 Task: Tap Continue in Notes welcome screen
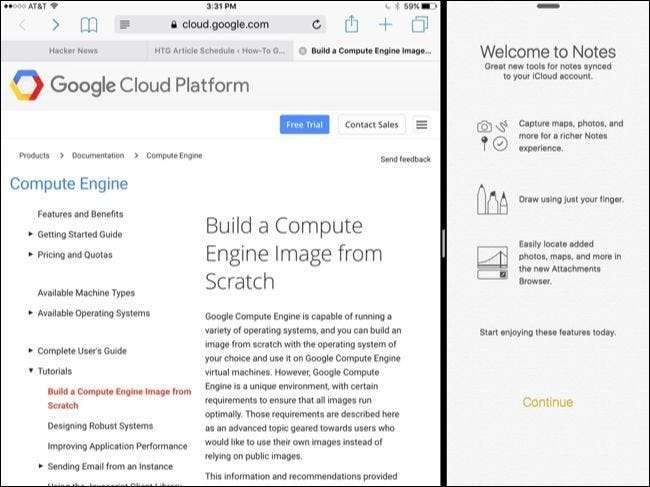click(x=547, y=402)
